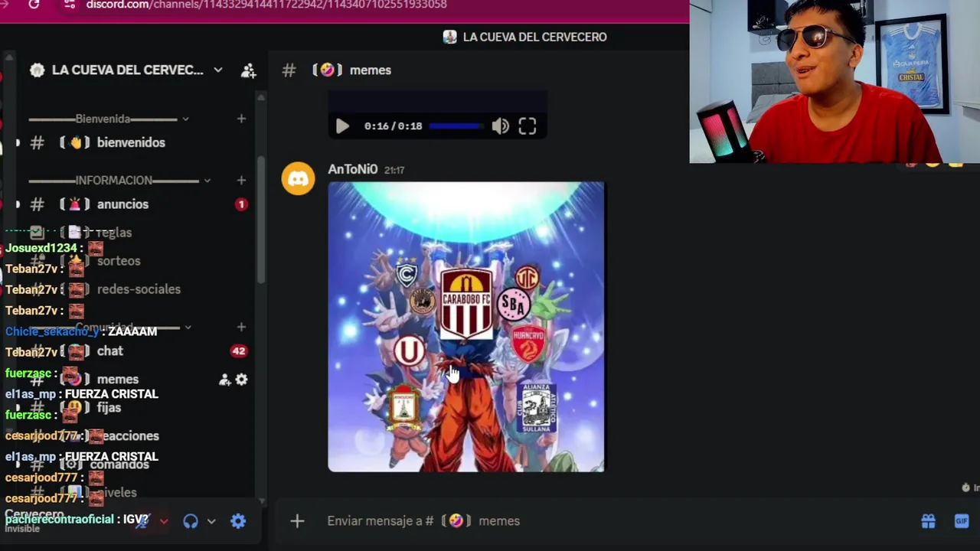The image size is (980, 551).
Task: Click the video time label 0:16 / 0:18
Action: (394, 126)
